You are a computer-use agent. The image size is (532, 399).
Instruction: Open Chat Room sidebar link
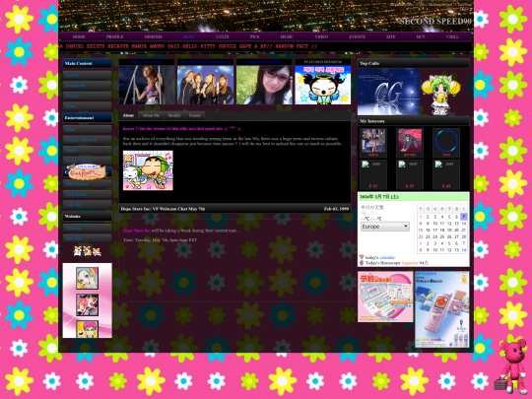(x=88, y=194)
